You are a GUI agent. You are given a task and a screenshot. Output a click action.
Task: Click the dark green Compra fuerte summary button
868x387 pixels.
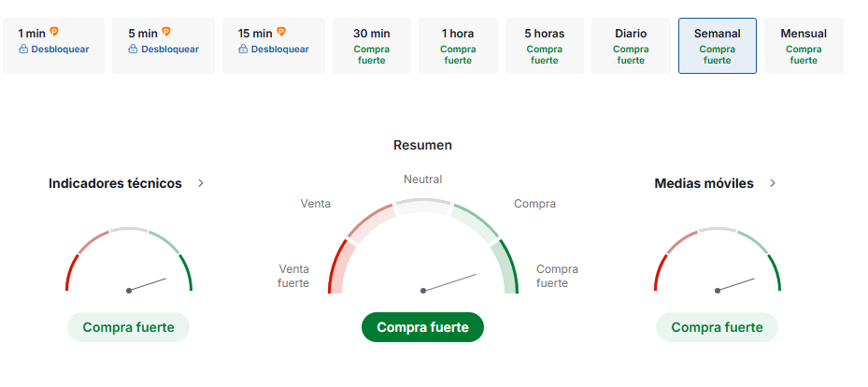coord(422,327)
